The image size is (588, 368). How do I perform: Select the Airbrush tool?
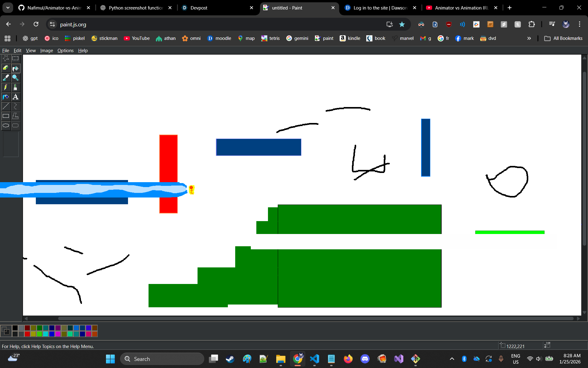coord(6,97)
